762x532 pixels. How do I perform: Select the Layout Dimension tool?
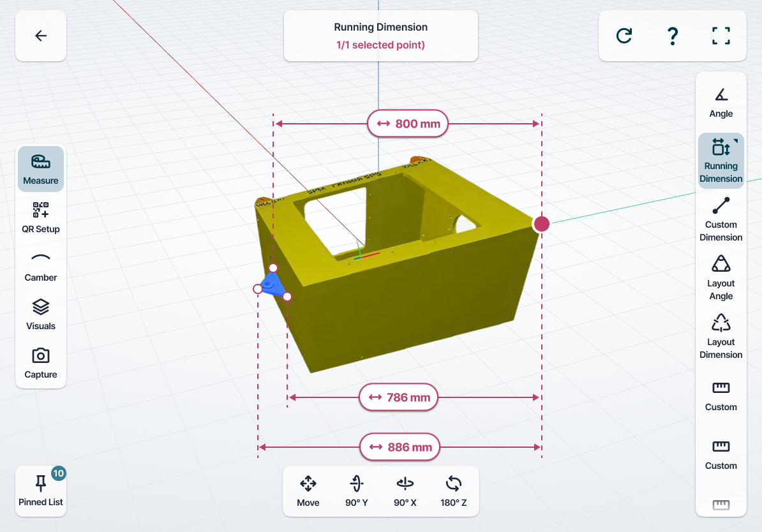pos(721,337)
